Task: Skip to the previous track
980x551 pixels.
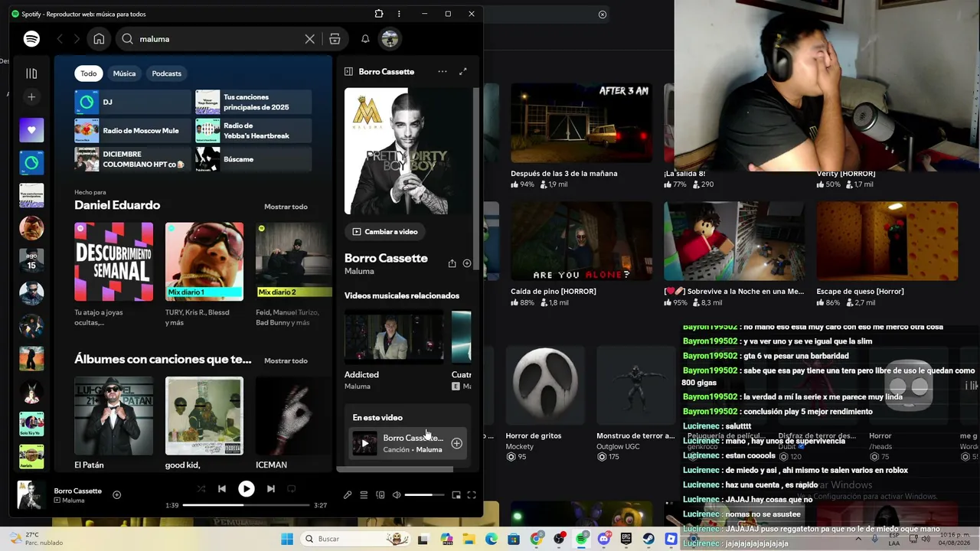Action: point(222,488)
